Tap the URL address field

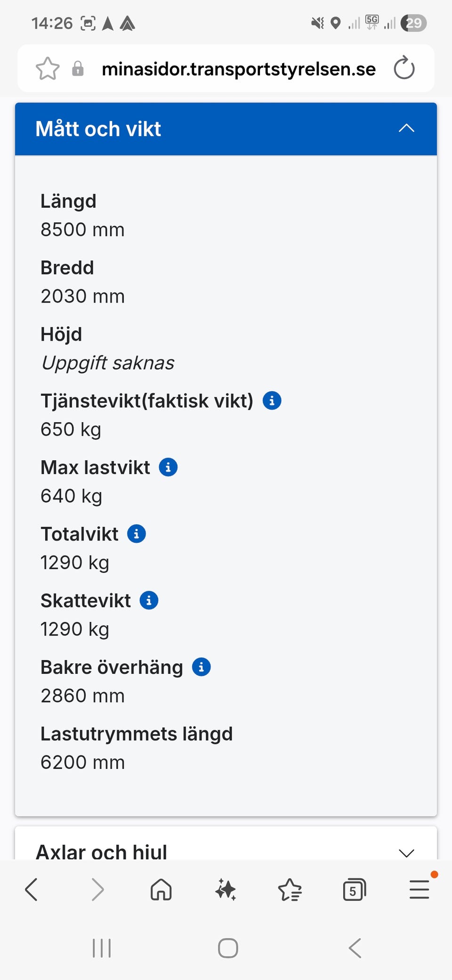238,69
